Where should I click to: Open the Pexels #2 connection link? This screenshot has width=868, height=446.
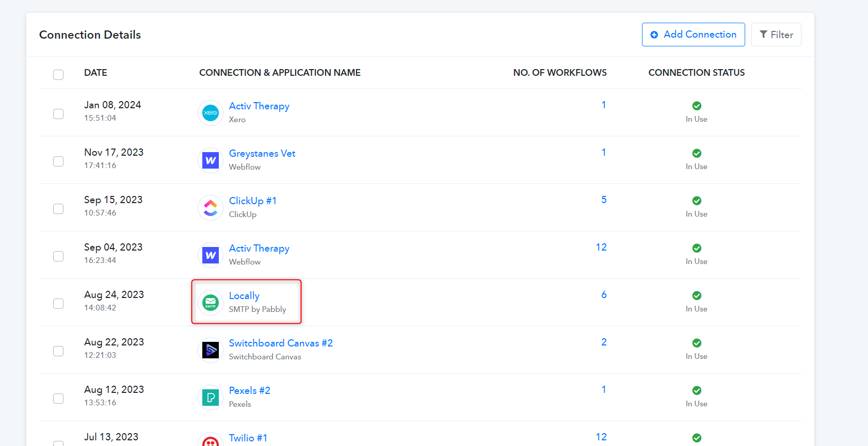click(x=250, y=390)
